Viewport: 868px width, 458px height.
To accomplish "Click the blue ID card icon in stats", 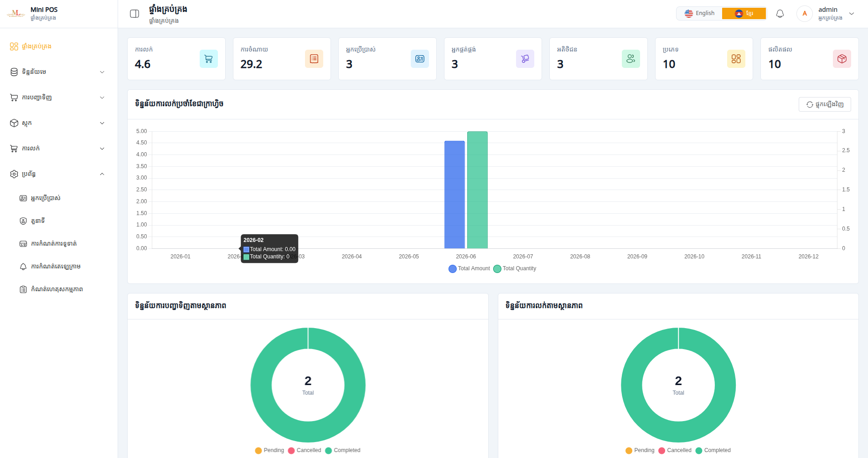I will click(420, 59).
